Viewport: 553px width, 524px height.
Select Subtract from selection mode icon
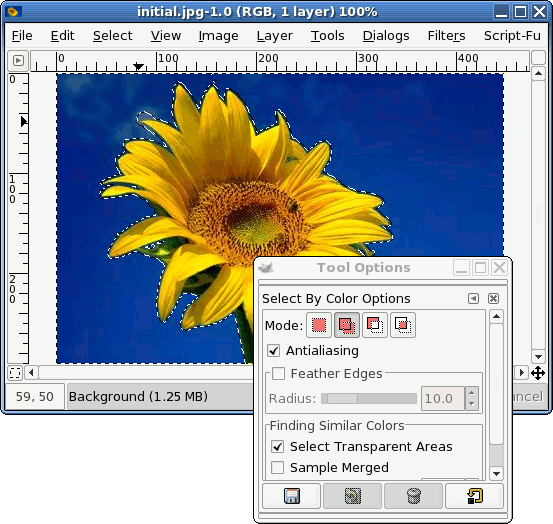[375, 325]
